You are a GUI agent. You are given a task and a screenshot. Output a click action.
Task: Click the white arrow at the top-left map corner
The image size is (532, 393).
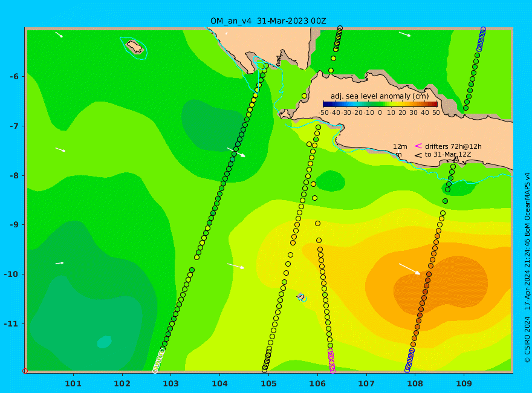(59, 34)
